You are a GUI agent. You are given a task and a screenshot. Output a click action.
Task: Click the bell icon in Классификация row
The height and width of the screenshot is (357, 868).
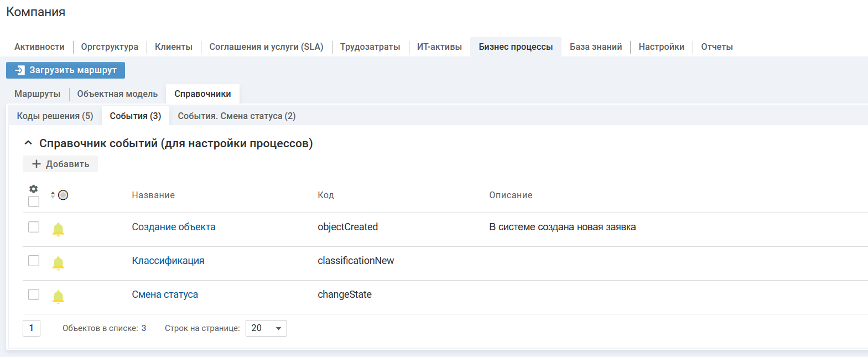coord(58,263)
